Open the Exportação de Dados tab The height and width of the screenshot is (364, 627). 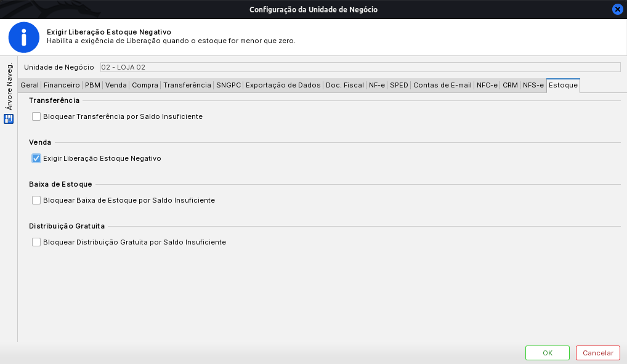[x=283, y=85]
